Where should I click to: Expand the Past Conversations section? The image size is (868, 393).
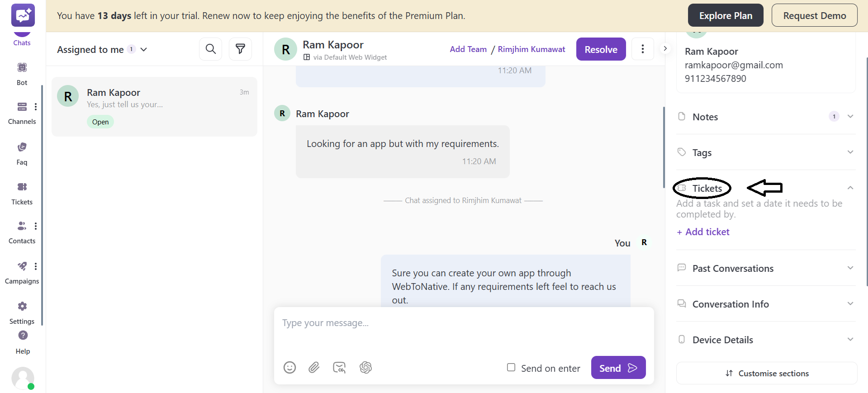click(x=850, y=268)
